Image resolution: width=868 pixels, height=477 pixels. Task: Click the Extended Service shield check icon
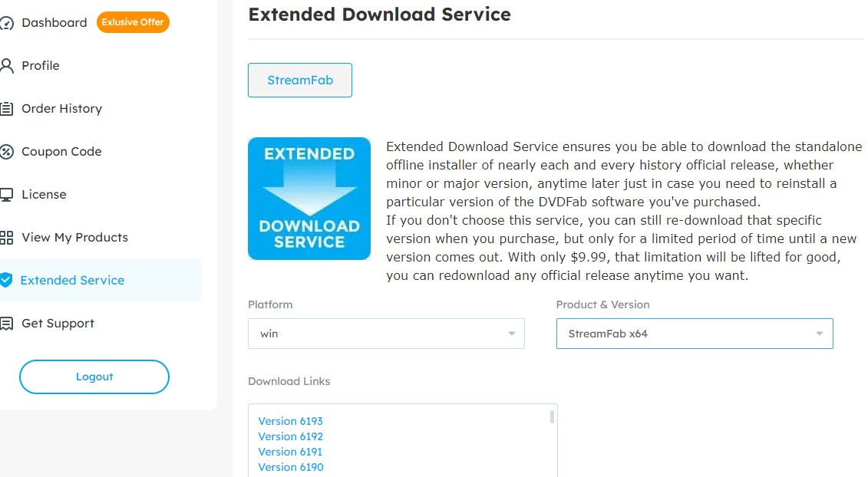point(7,280)
